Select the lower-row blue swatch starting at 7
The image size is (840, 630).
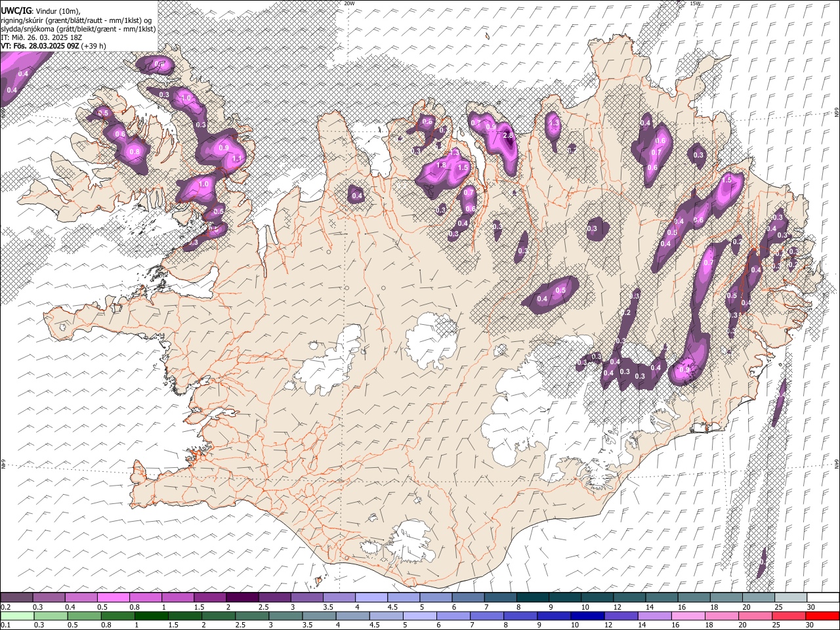(x=487, y=616)
